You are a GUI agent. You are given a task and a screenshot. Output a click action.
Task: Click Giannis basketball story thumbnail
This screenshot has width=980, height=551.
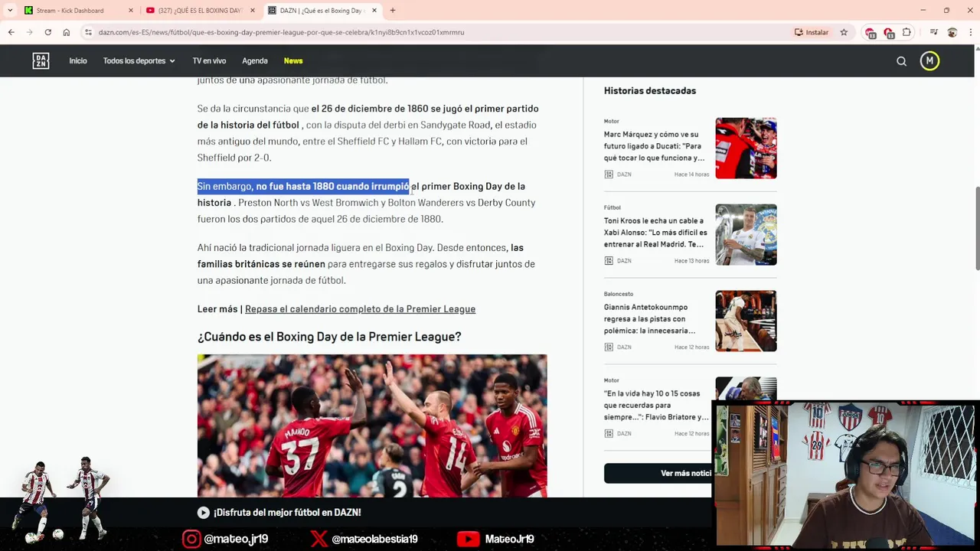point(746,321)
